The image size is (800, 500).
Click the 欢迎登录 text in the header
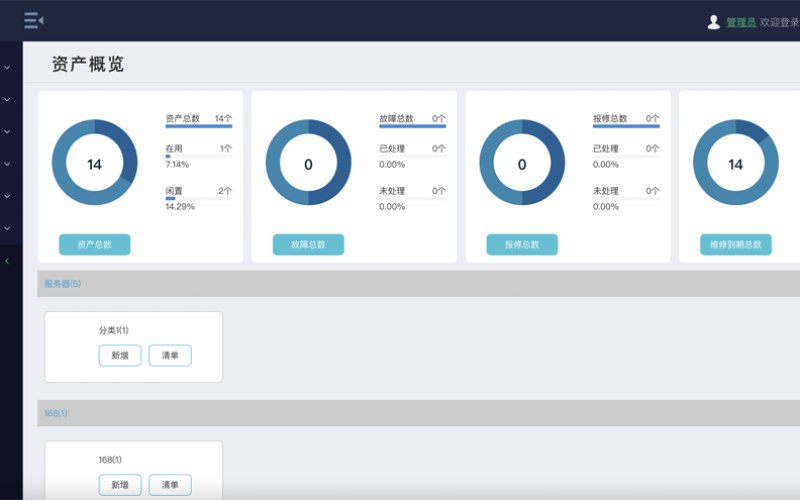click(780, 22)
